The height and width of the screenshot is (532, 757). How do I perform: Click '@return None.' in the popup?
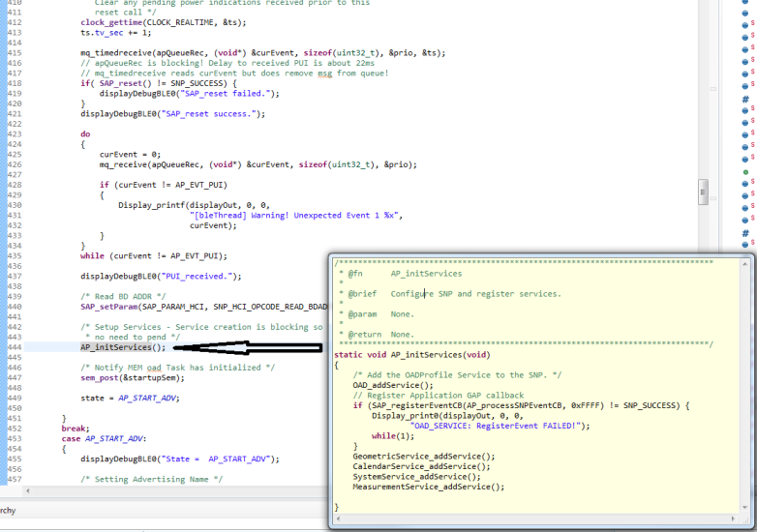click(380, 335)
